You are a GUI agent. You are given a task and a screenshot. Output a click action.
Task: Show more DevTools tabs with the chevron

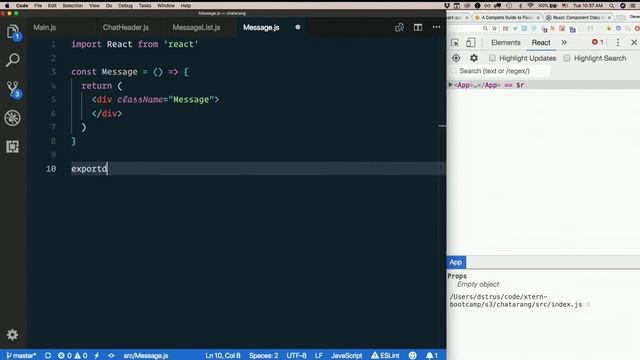coord(564,42)
